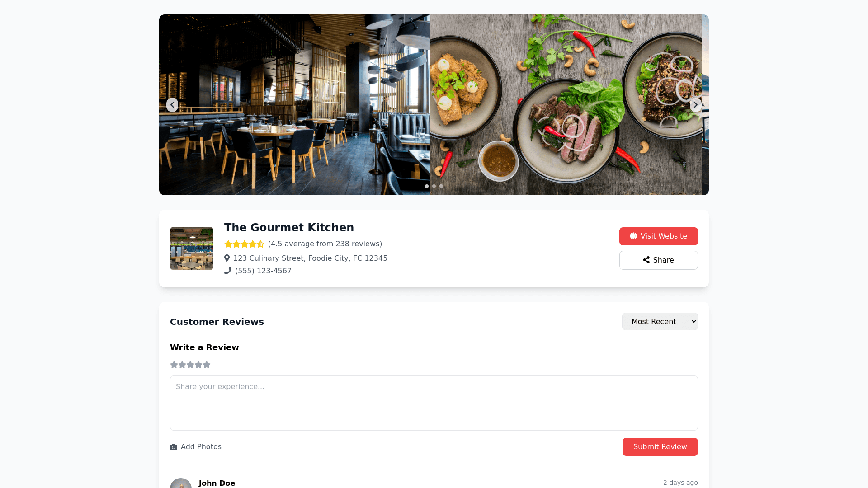Open the Most Recent sort dropdown
This screenshot has height=488, width=868.
pos(660,322)
